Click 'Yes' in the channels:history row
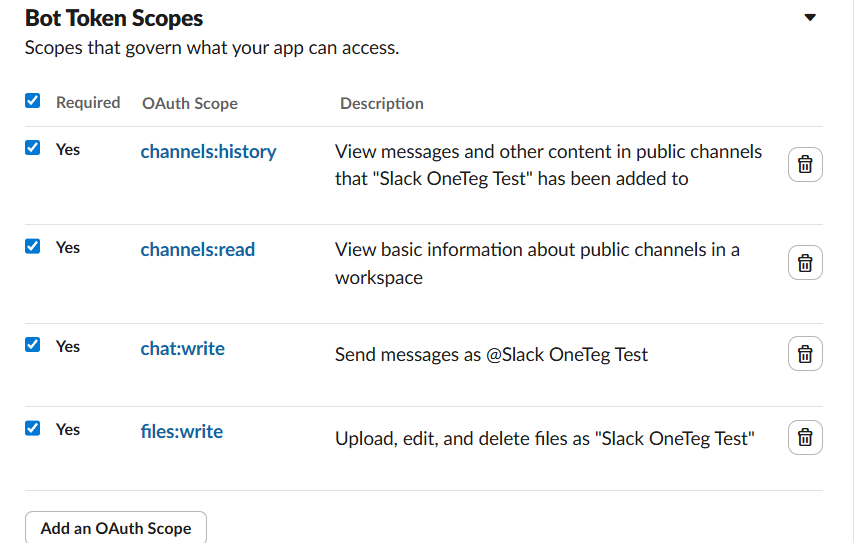868x543 pixels. (x=68, y=149)
